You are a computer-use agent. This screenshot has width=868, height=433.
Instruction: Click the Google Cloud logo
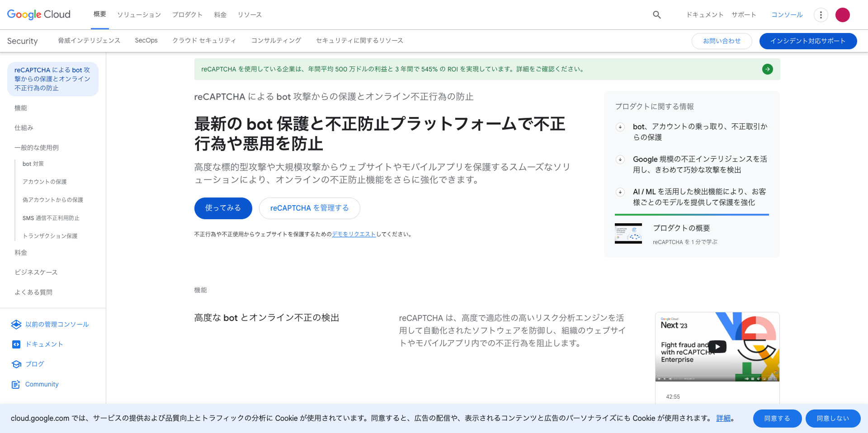(x=39, y=14)
